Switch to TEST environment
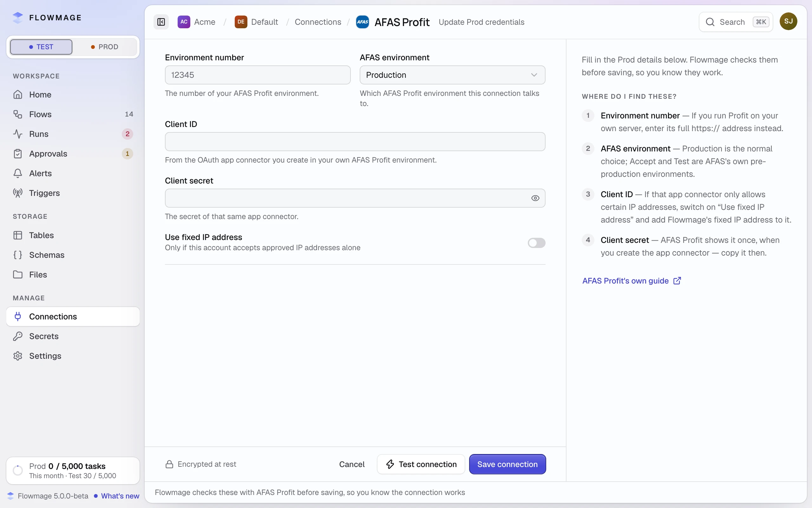Viewport: 812px width, 508px height. tap(41, 47)
